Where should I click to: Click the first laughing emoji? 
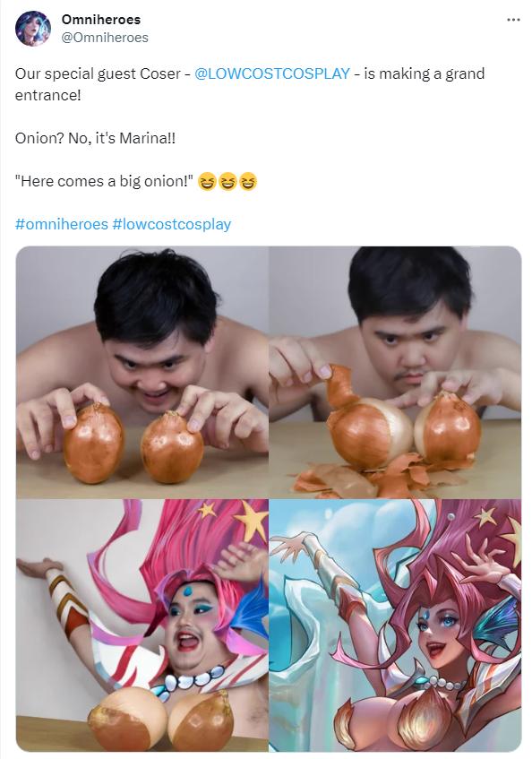tap(207, 182)
